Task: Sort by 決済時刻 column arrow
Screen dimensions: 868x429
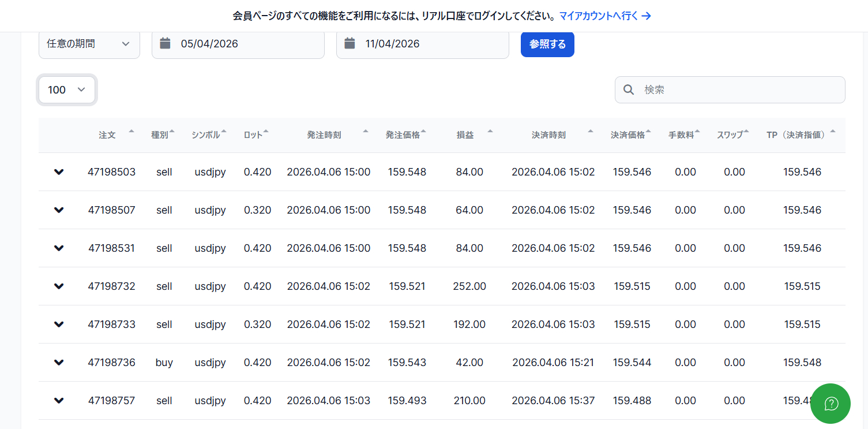Action: (x=591, y=132)
